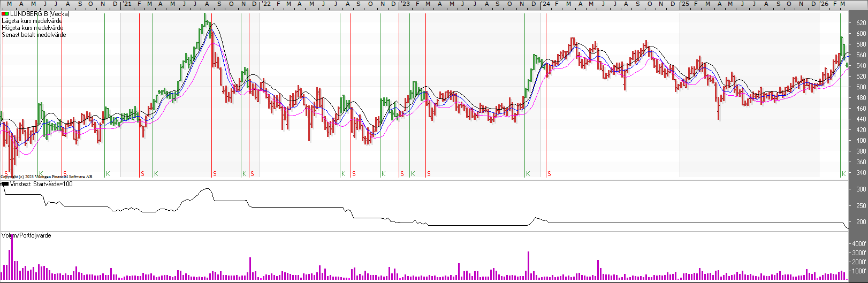Select the red S sell marker just after '24

pos(549,174)
